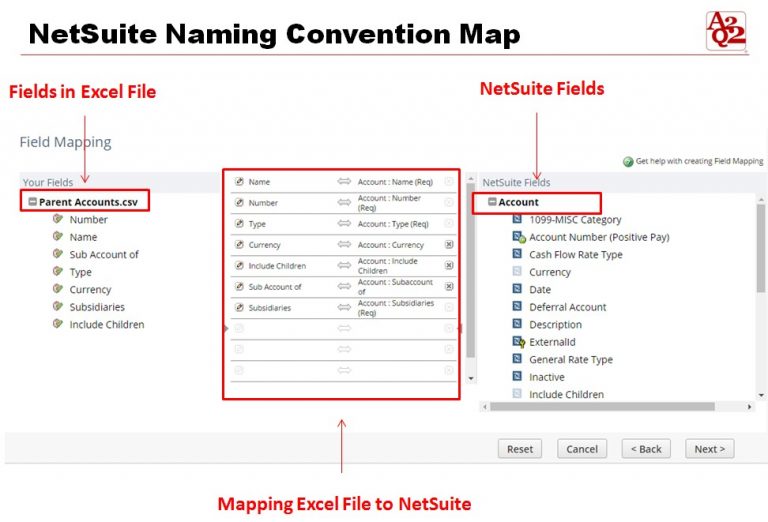Click the mapping list vertical scrollbar
The width and height of the screenshot is (768, 522).
[x=471, y=270]
